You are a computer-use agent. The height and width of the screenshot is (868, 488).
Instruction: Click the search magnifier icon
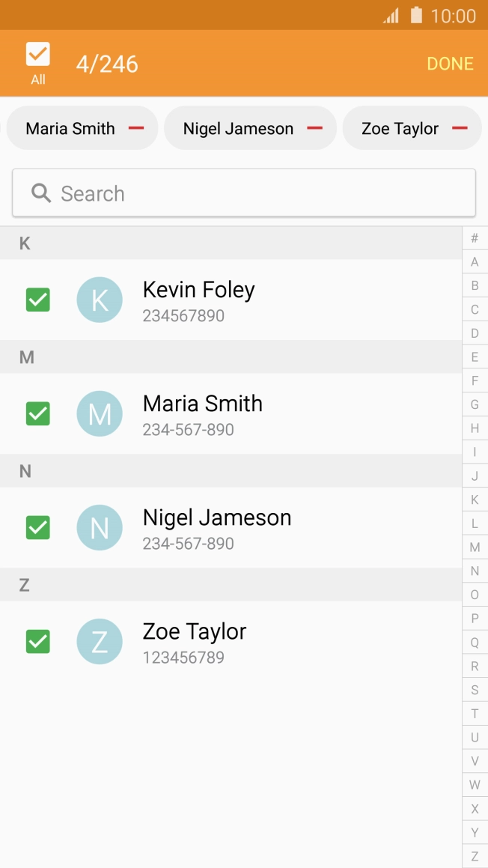pyautogui.click(x=41, y=193)
